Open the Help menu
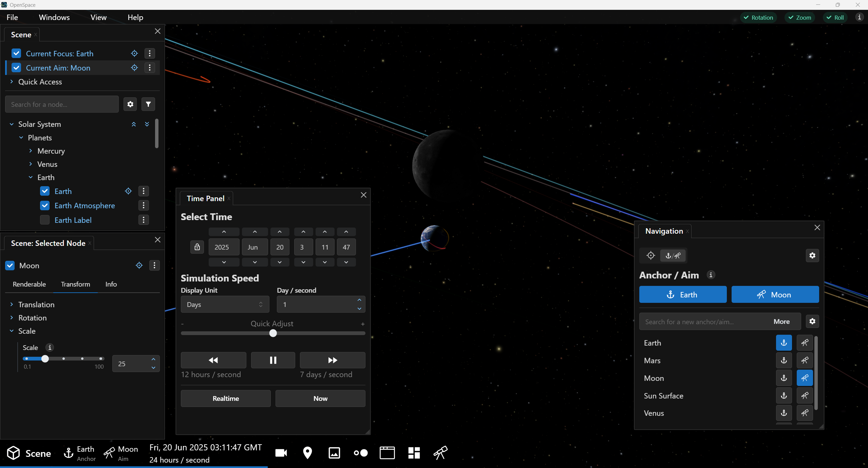Viewport: 868px width, 468px height. (135, 17)
